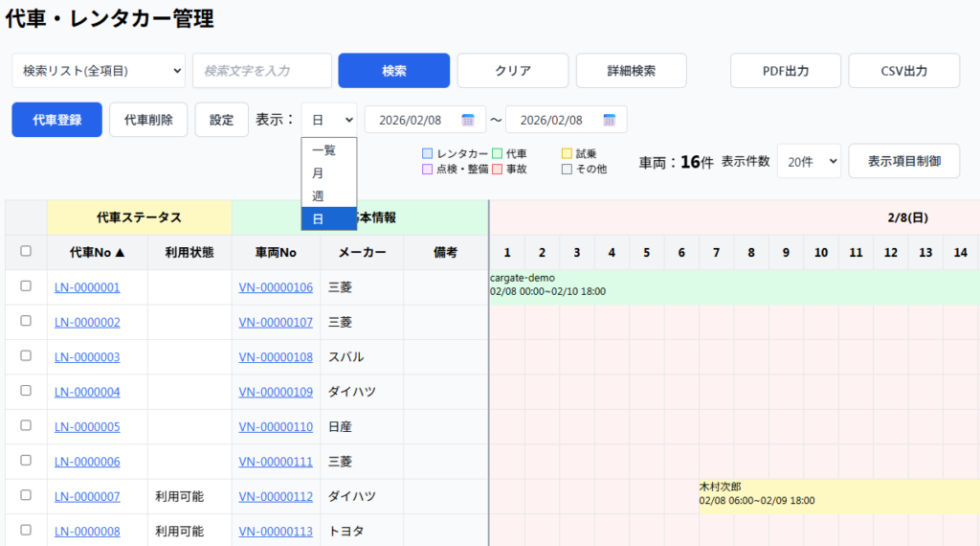980x546 pixels.
Task: Open vehicle link VN-00000109
Action: 276,392
